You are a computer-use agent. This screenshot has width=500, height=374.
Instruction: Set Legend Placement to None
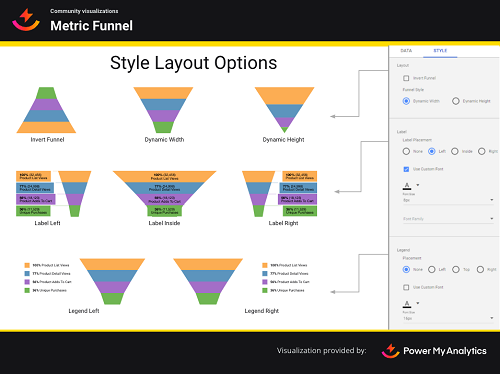[x=406, y=269]
